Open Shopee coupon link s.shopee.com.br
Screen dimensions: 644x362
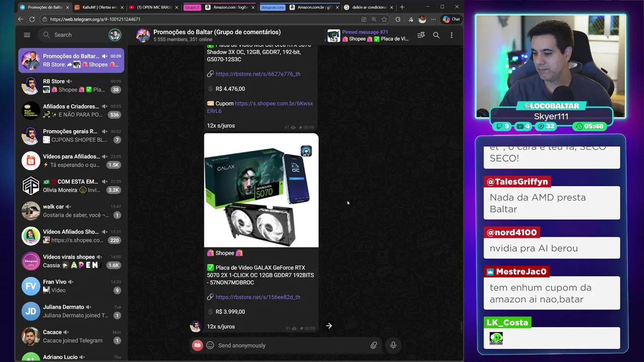[x=260, y=107]
